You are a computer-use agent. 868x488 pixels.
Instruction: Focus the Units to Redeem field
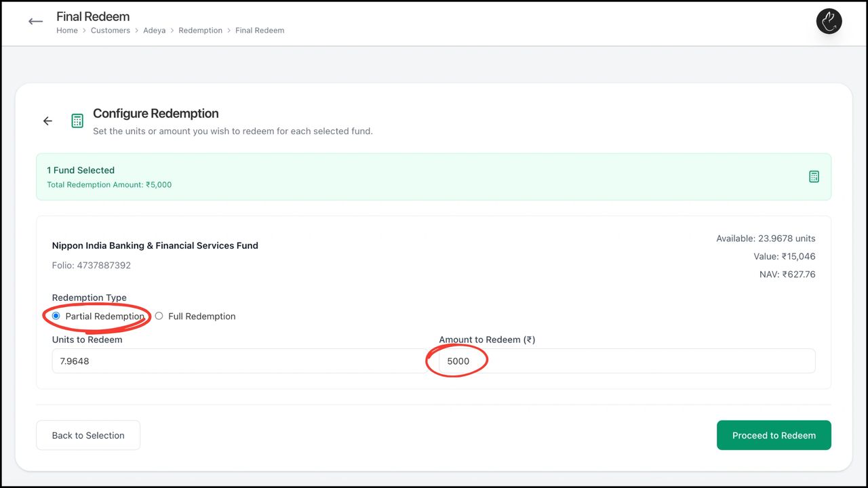tap(237, 361)
